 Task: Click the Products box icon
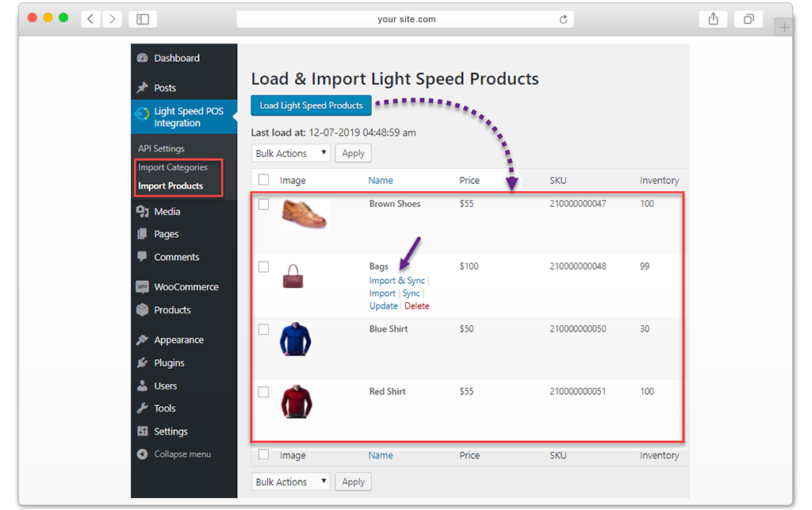(x=143, y=309)
